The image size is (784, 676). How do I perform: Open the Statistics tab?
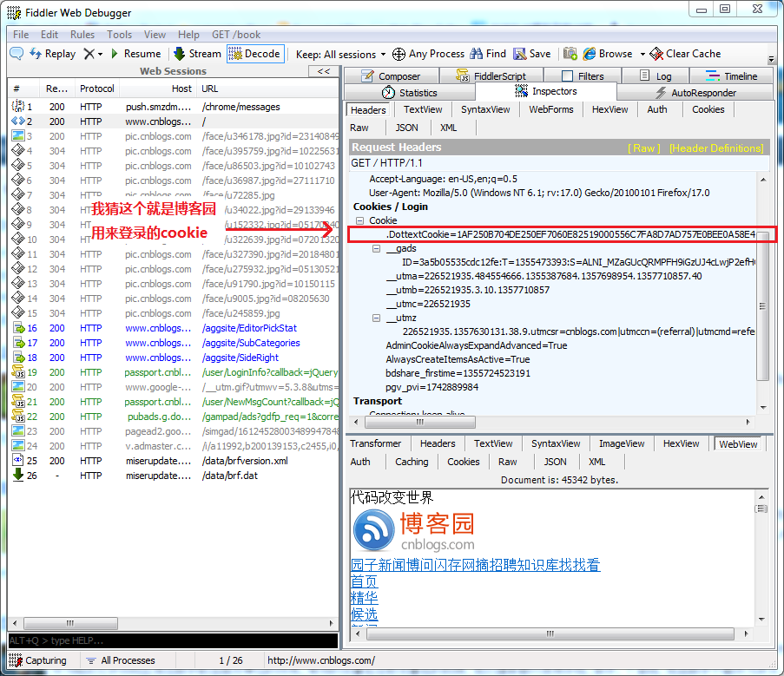[410, 93]
